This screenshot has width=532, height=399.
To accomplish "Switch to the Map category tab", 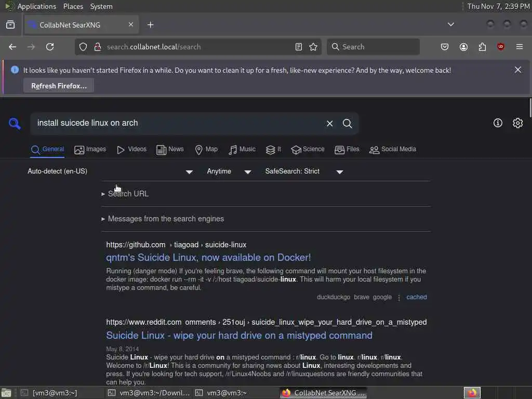I will pos(206,149).
